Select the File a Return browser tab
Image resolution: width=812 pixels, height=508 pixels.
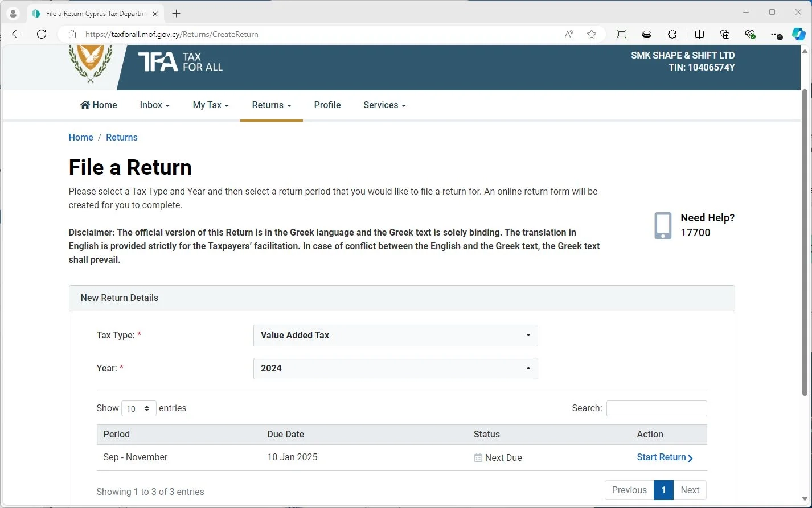(91, 13)
